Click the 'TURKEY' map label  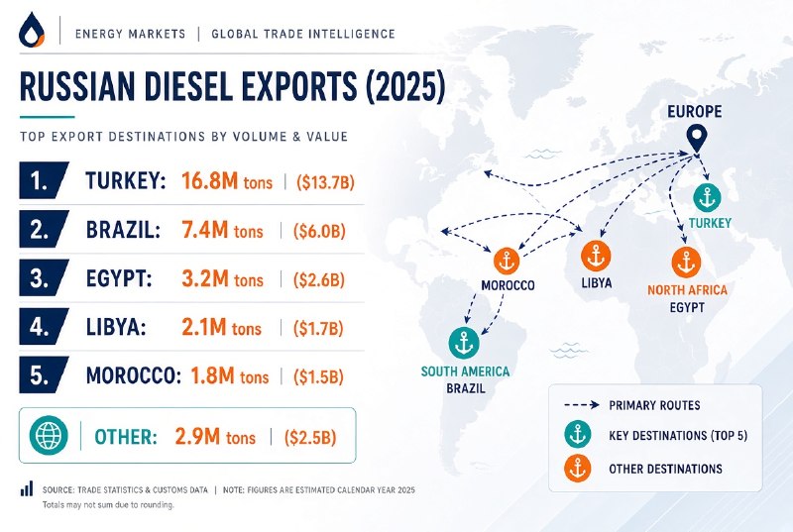pyautogui.click(x=710, y=223)
